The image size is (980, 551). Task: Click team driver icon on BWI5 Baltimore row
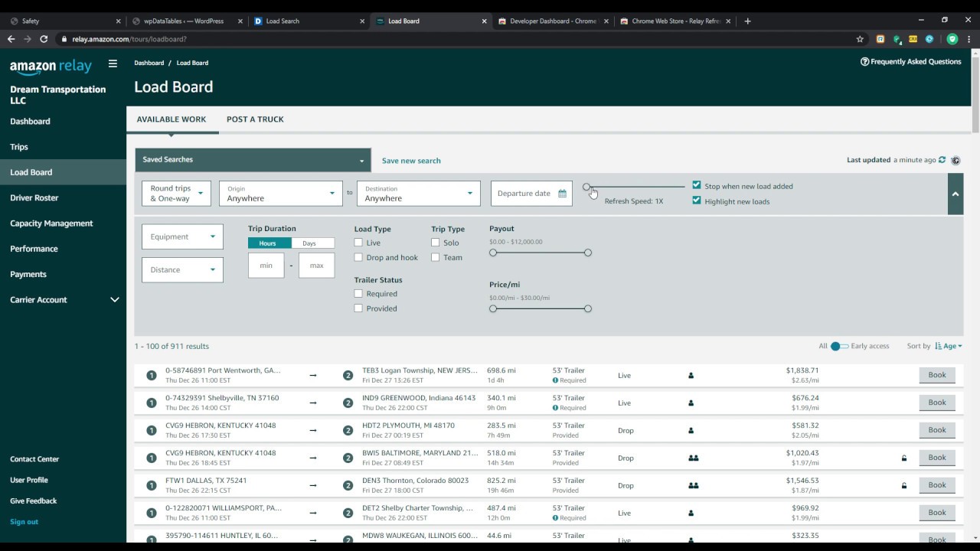(x=693, y=458)
